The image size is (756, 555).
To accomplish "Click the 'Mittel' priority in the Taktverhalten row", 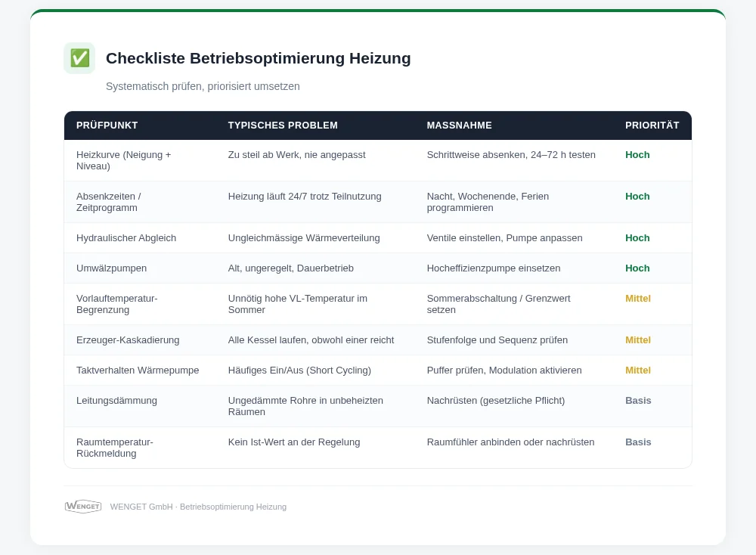I will [638, 371].
